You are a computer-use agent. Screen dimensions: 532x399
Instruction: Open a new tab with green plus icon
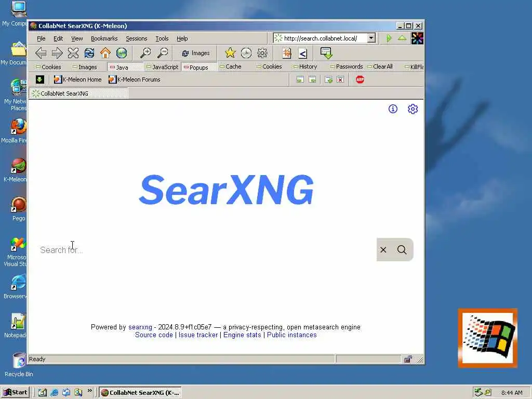pyautogui.click(x=328, y=79)
